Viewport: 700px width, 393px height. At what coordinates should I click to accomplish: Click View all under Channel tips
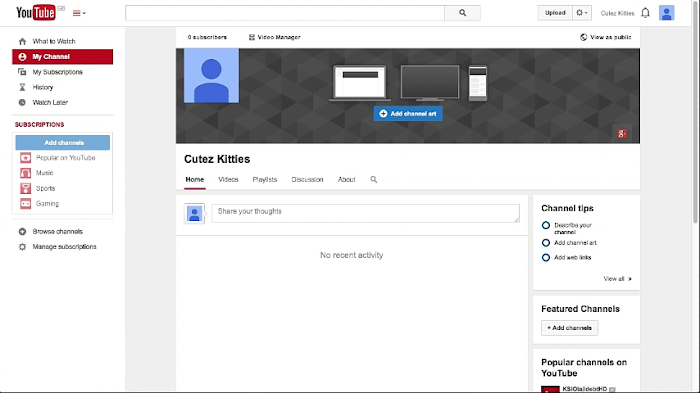(617, 279)
